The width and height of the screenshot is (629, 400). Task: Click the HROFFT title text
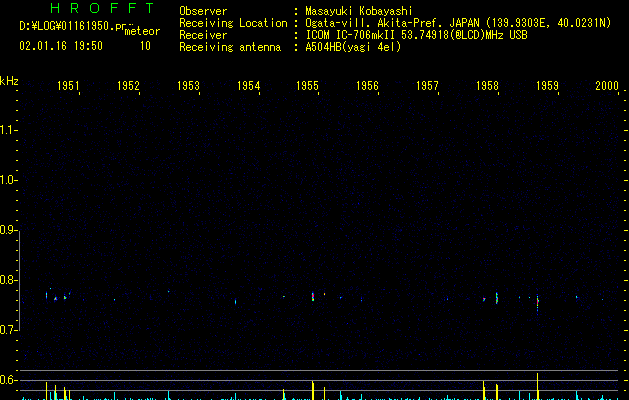[x=102, y=8]
